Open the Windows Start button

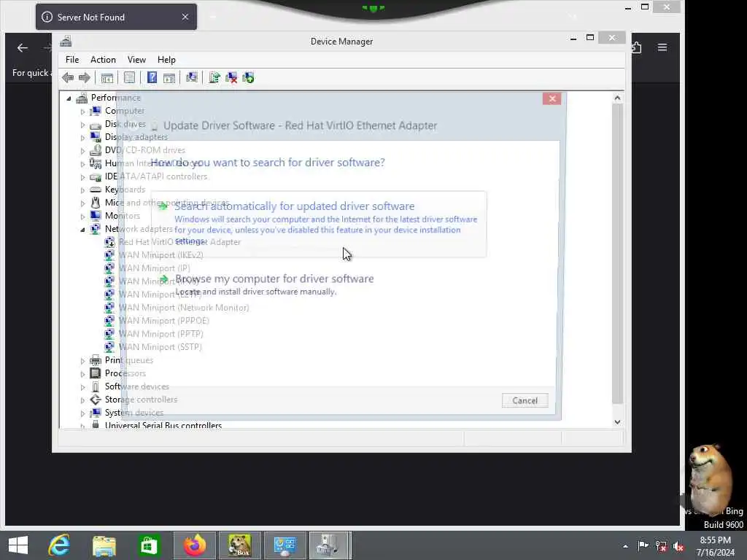pos(18,545)
